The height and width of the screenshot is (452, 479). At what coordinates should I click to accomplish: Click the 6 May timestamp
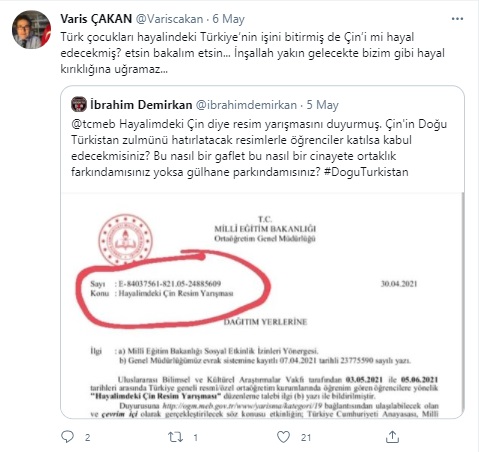(229, 19)
